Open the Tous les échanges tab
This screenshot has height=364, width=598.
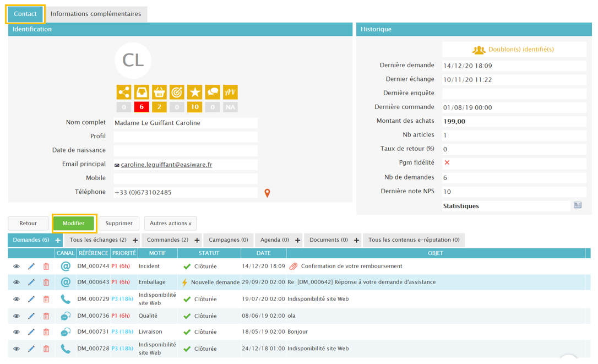tap(98, 240)
